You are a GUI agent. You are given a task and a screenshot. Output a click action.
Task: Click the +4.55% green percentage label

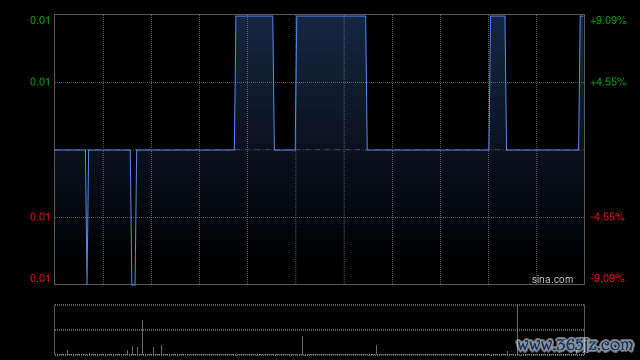(608, 82)
